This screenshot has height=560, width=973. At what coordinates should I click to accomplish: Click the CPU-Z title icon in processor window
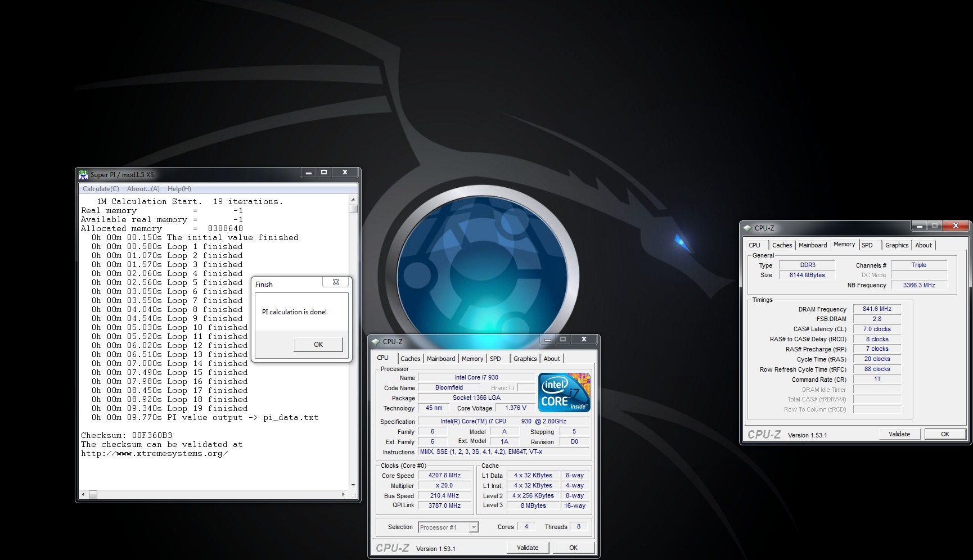376,341
